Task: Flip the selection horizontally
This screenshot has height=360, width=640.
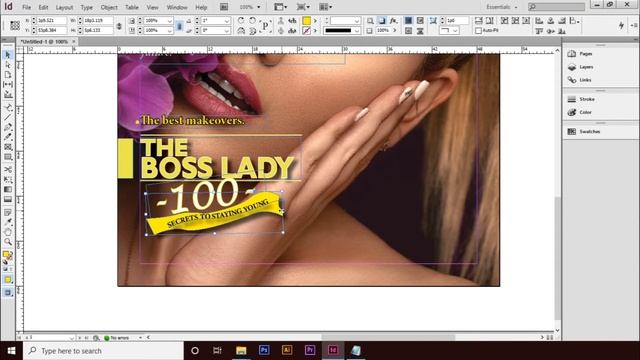Action: [241, 31]
